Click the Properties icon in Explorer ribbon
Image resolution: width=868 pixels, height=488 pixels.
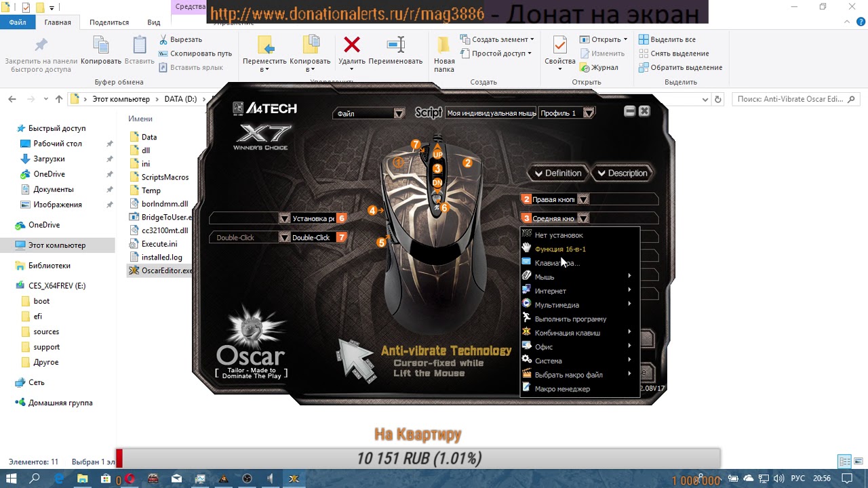(x=559, y=45)
